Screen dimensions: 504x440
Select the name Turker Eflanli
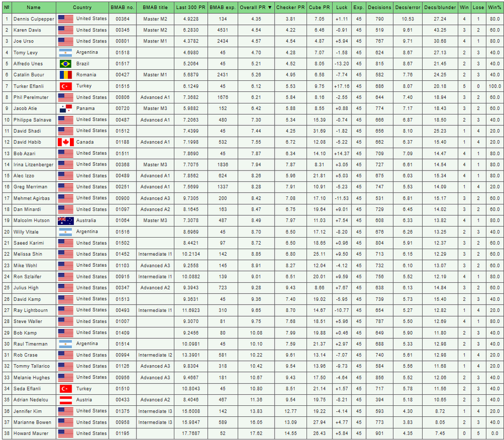(29, 86)
